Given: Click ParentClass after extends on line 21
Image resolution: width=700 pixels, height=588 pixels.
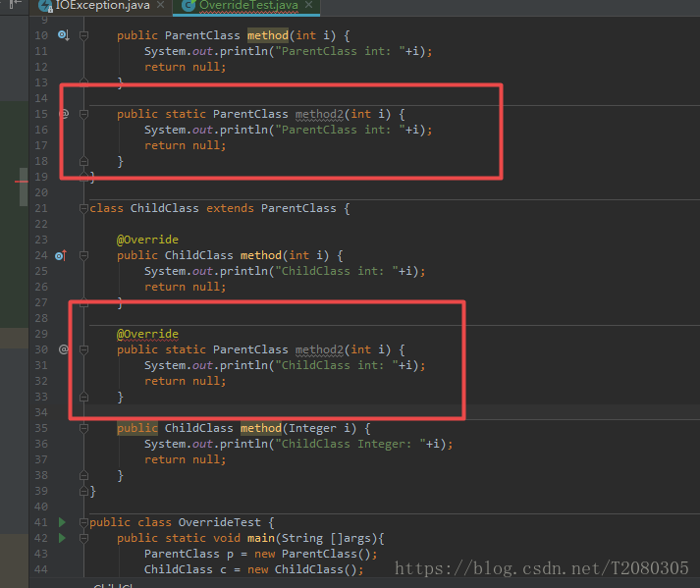Looking at the screenshot, I should point(298,208).
